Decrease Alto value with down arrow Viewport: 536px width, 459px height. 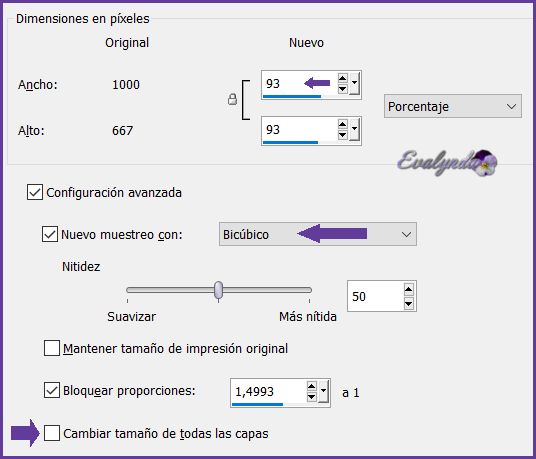pyautogui.click(x=343, y=135)
